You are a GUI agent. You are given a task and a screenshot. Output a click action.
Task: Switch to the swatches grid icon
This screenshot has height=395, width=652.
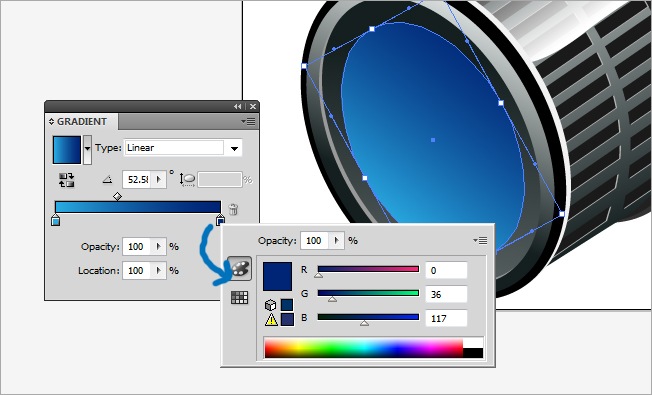240,297
